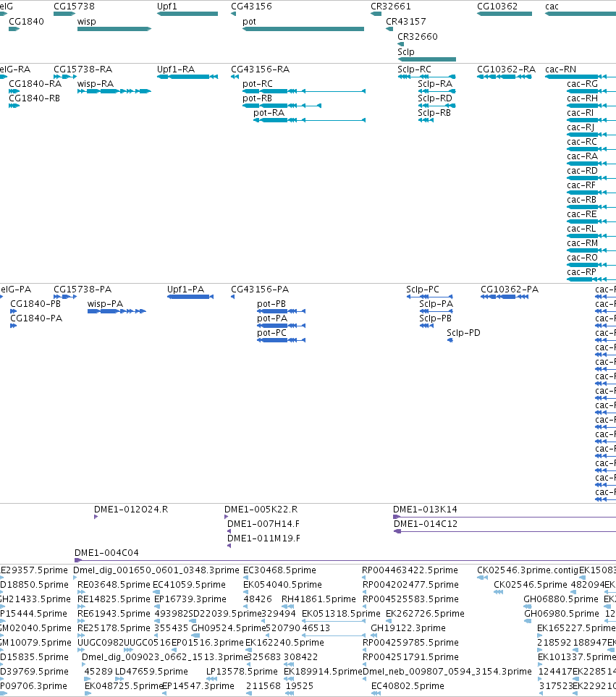Screen dimensions: 616x697
Task: Select transcript cac-RG
Action: click(591, 91)
